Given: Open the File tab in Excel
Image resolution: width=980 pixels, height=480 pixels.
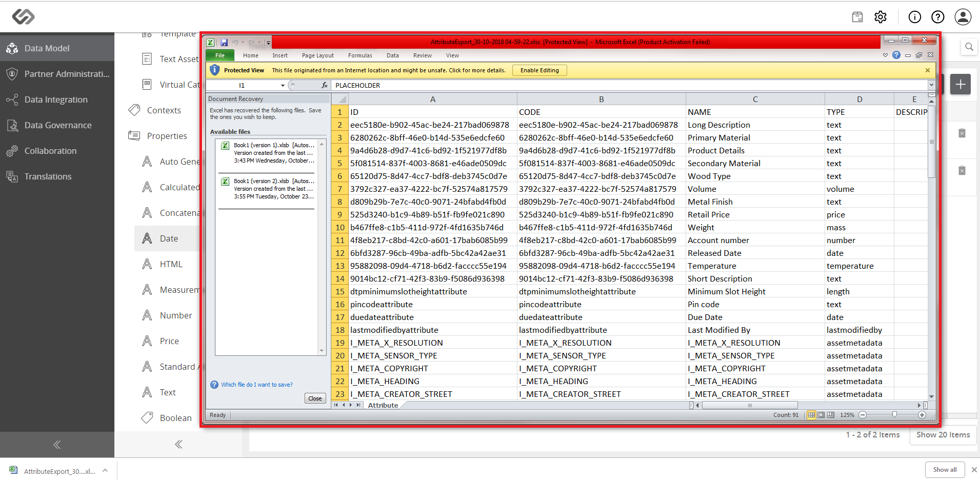Looking at the screenshot, I should [220, 55].
